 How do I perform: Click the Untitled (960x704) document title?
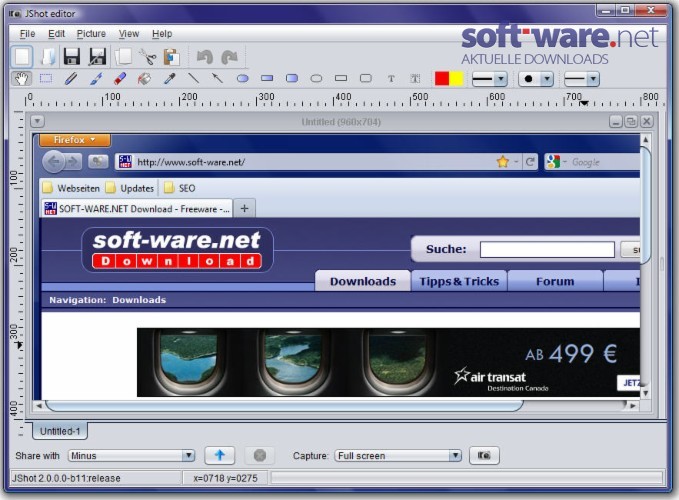341,122
